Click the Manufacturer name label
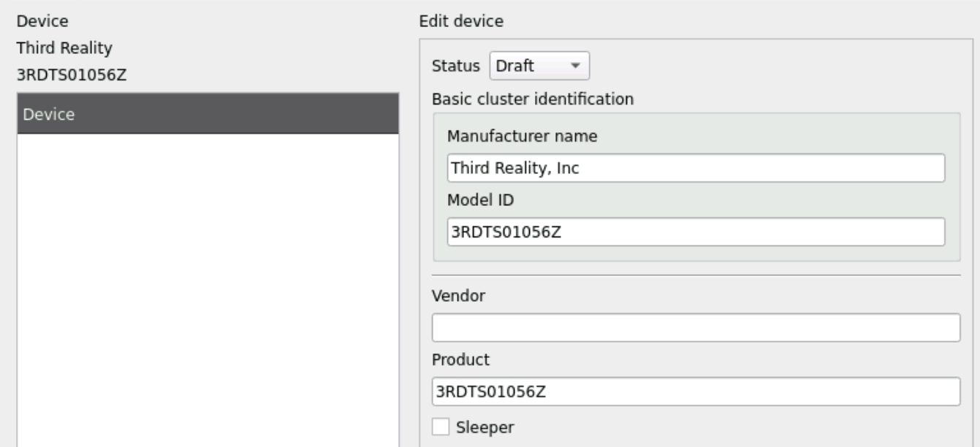The height and width of the screenshot is (447, 980). 523,137
